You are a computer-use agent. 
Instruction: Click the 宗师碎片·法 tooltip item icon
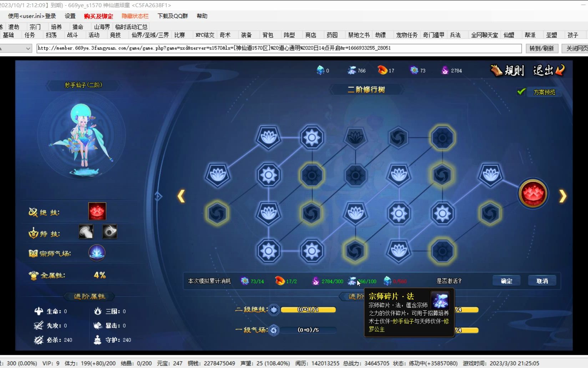(x=440, y=300)
